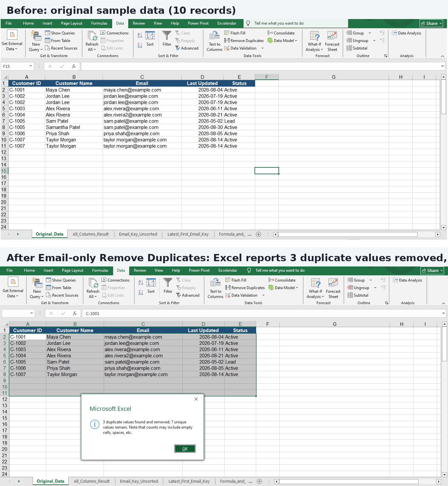
Task: Open the Formulas tab in the top window
Action: coord(99,23)
